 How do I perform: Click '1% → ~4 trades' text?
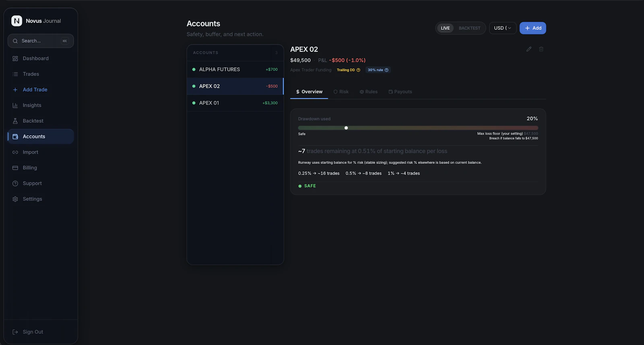point(404,174)
